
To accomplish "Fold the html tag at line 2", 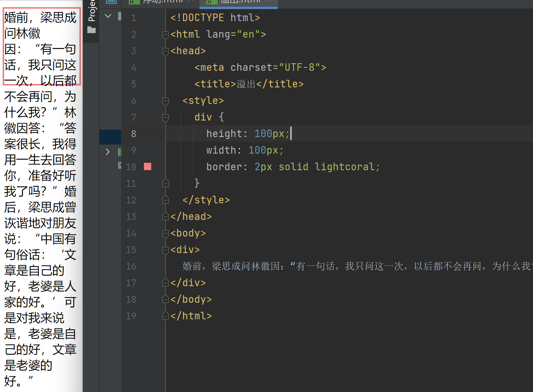I will [165, 35].
